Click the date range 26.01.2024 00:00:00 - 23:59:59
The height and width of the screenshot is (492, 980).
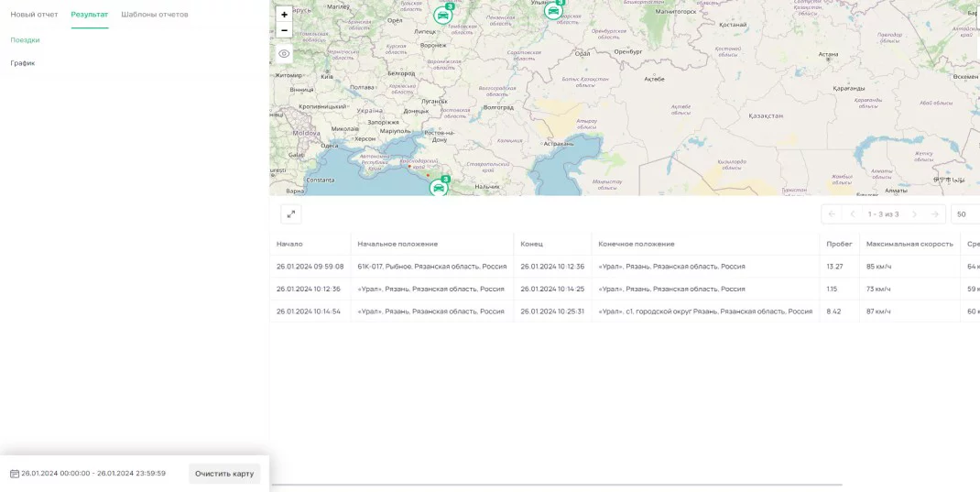(x=93, y=474)
